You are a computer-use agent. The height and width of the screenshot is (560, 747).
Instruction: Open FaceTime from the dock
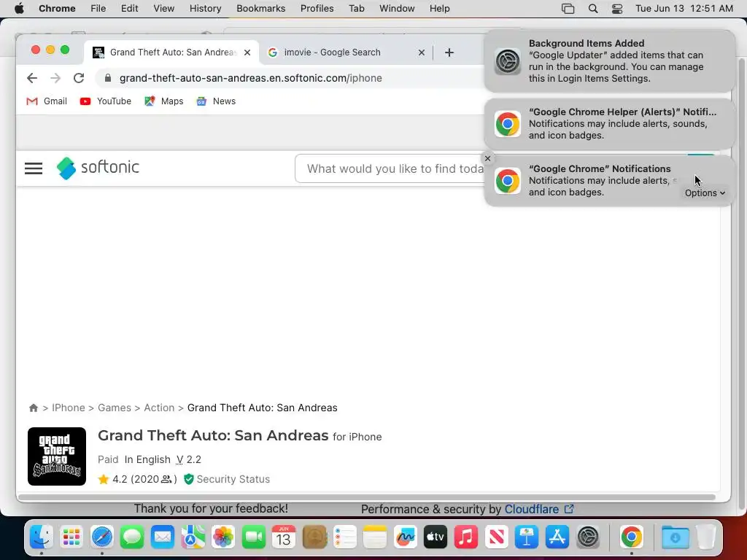[253, 537]
